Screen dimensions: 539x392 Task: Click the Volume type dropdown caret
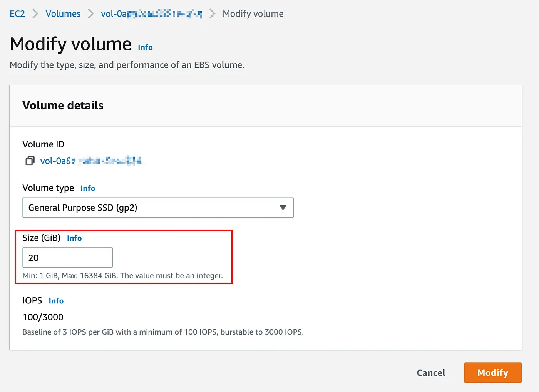(x=283, y=208)
